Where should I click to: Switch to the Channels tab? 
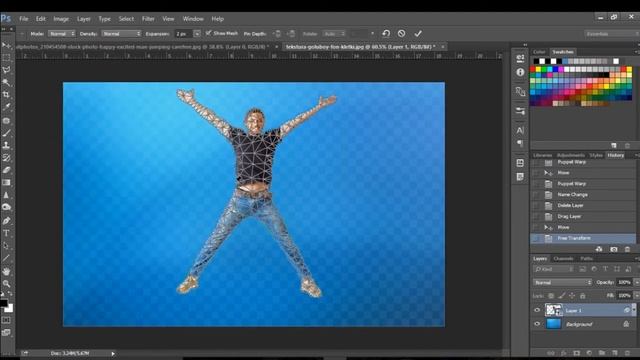point(563,258)
